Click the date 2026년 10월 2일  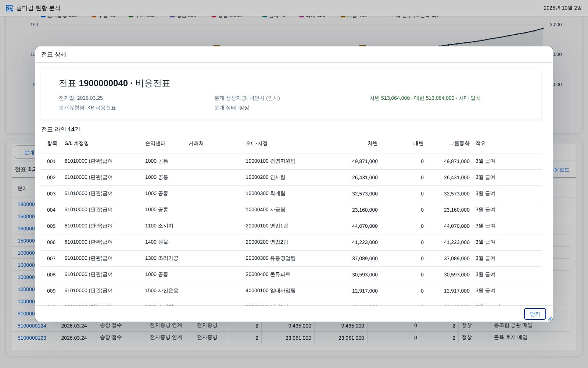(563, 8)
